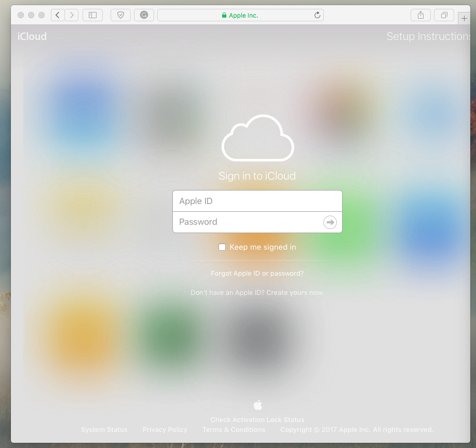Open a new tab with plus button
Image resolution: width=476 pixels, height=448 pixels.
[x=464, y=19]
